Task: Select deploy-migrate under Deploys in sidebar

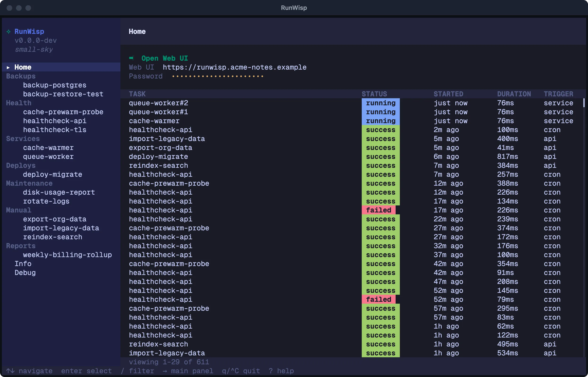Action: pos(52,175)
